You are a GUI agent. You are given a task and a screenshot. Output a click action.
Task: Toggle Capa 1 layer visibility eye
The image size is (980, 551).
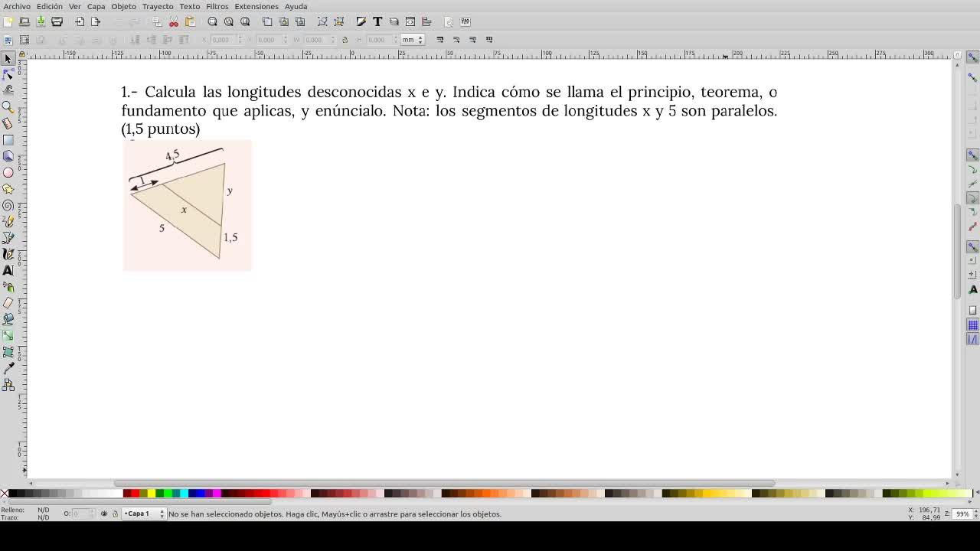[x=104, y=514]
